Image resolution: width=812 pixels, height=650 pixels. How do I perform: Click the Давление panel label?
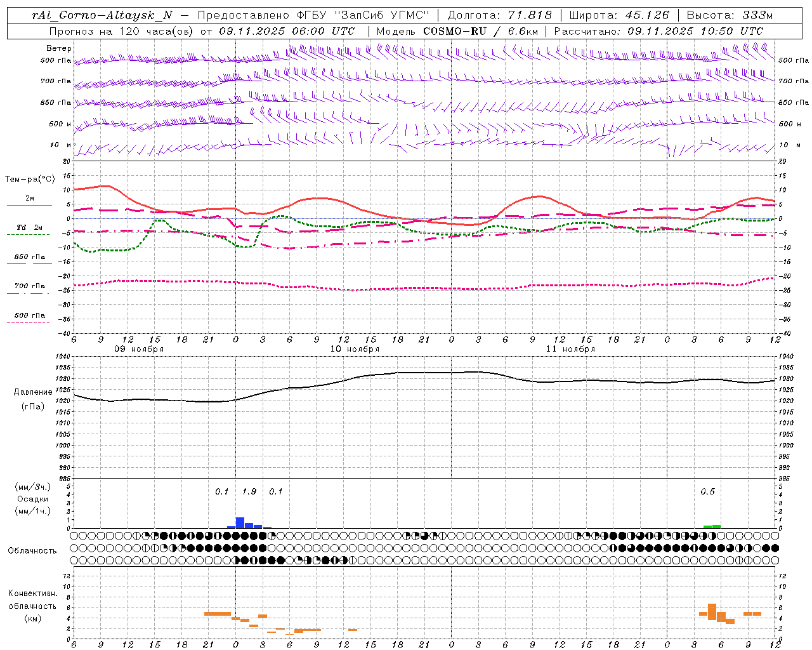(33, 392)
